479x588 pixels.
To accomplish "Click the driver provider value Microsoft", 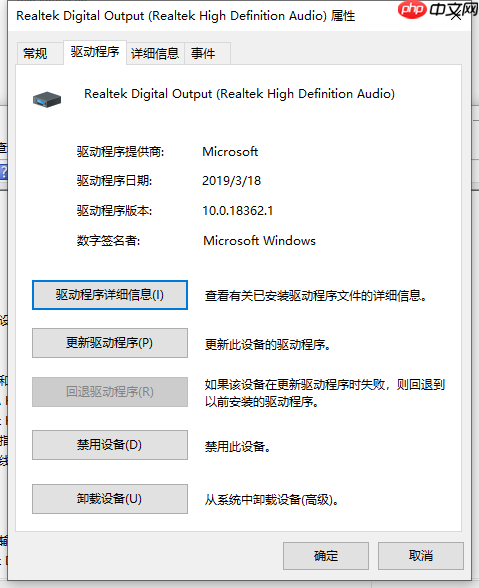I will click(230, 152).
